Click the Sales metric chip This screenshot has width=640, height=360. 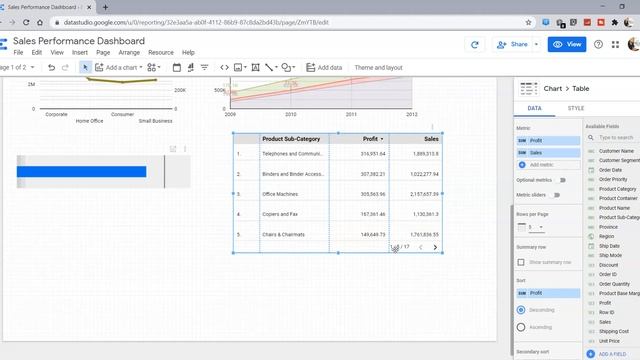[x=548, y=153]
